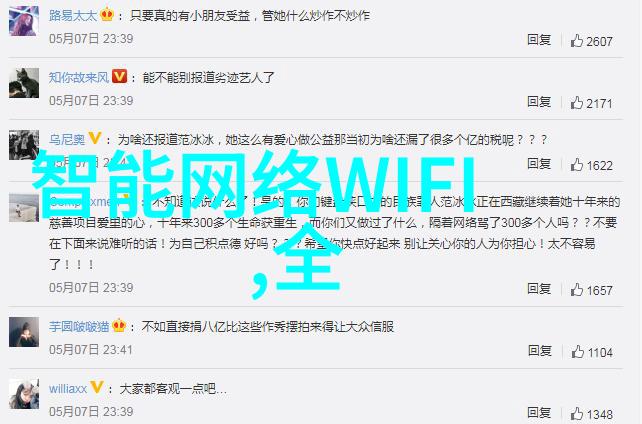Click 回复 on the 2171-likes comment

tap(539, 102)
